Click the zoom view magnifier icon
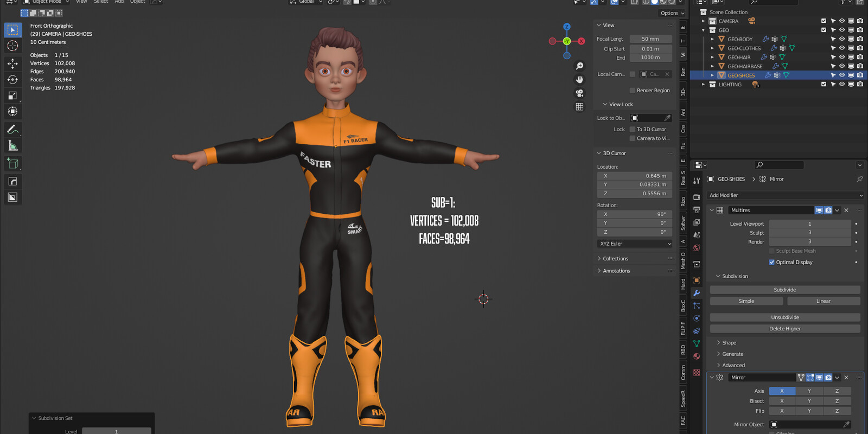Screen dimensions: 868x434 tap(579, 66)
